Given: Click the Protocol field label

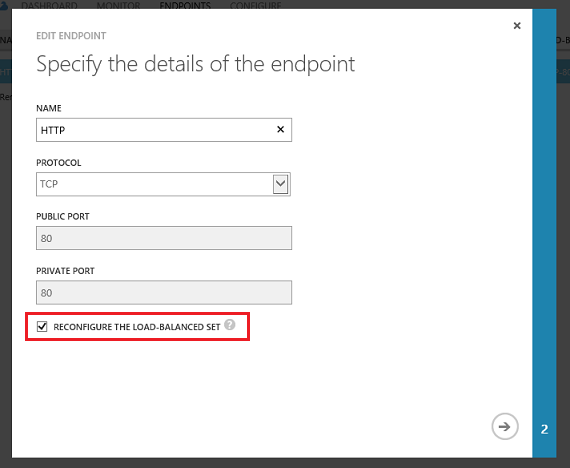Looking at the screenshot, I should [59, 163].
